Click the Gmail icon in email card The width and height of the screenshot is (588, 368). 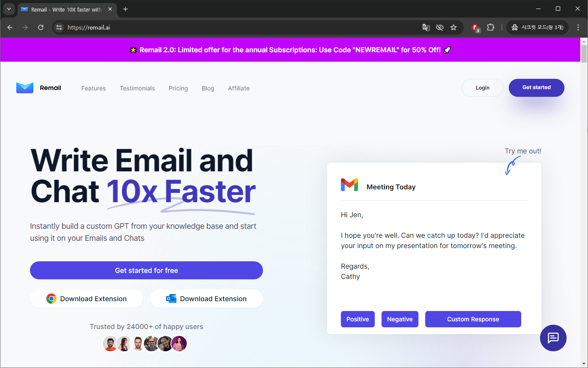[x=349, y=185]
